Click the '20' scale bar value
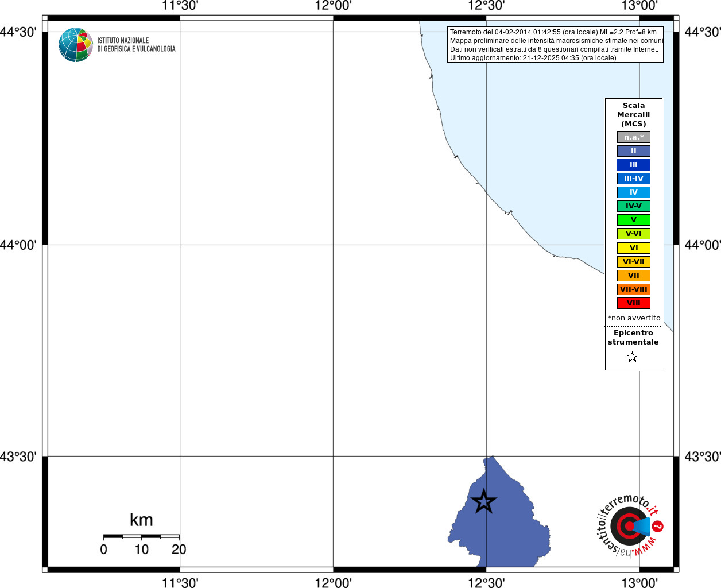Viewport: 721px width, 588px height. tap(179, 550)
